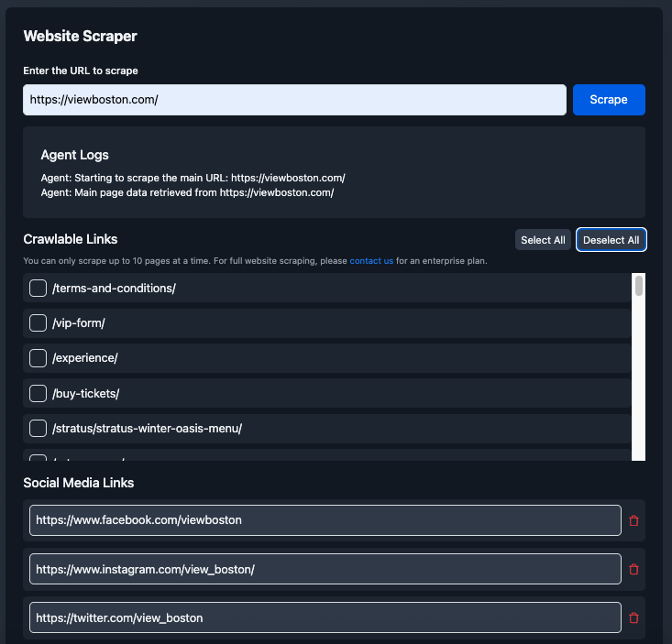Open the contact us link
Screen dimensions: 672x644
pos(371,261)
